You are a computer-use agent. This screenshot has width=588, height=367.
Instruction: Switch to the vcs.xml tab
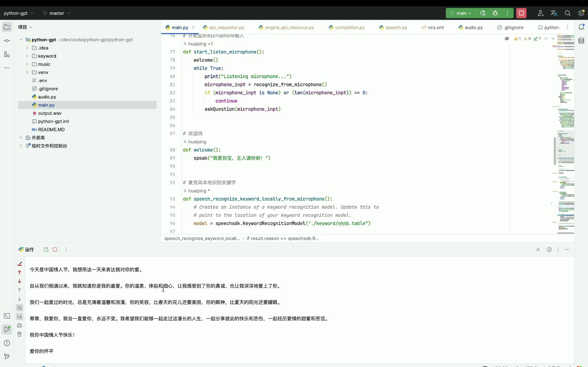coord(433,27)
